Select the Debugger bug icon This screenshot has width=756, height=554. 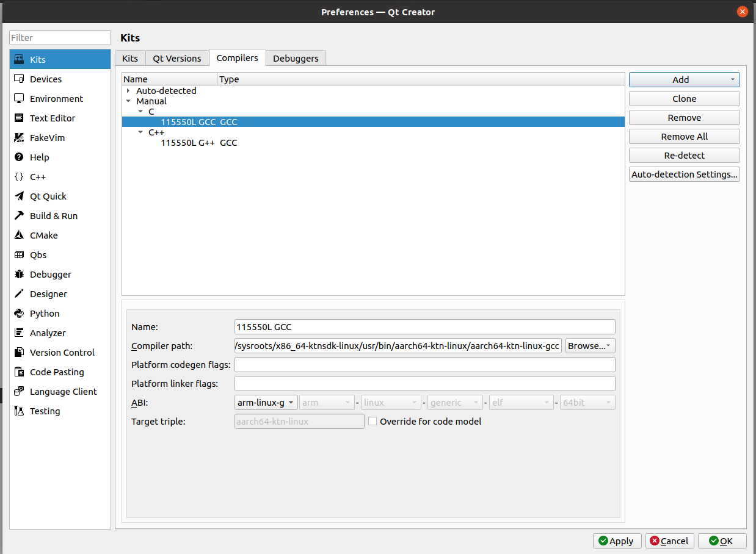tap(19, 275)
